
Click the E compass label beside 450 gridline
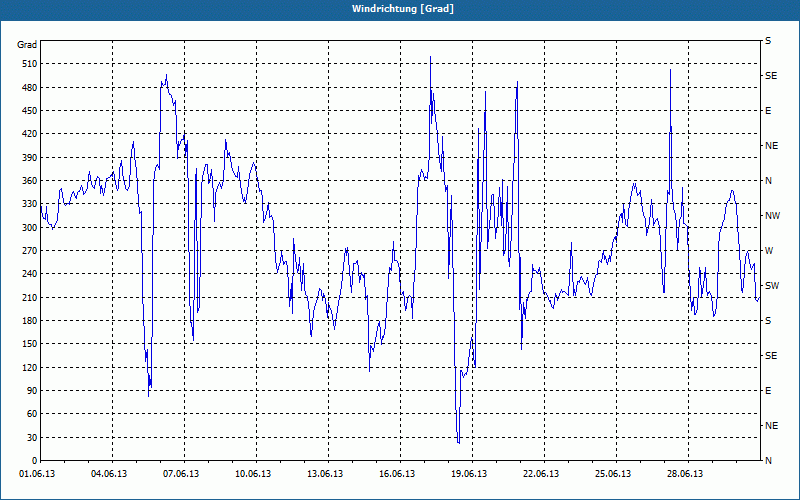[x=768, y=111]
